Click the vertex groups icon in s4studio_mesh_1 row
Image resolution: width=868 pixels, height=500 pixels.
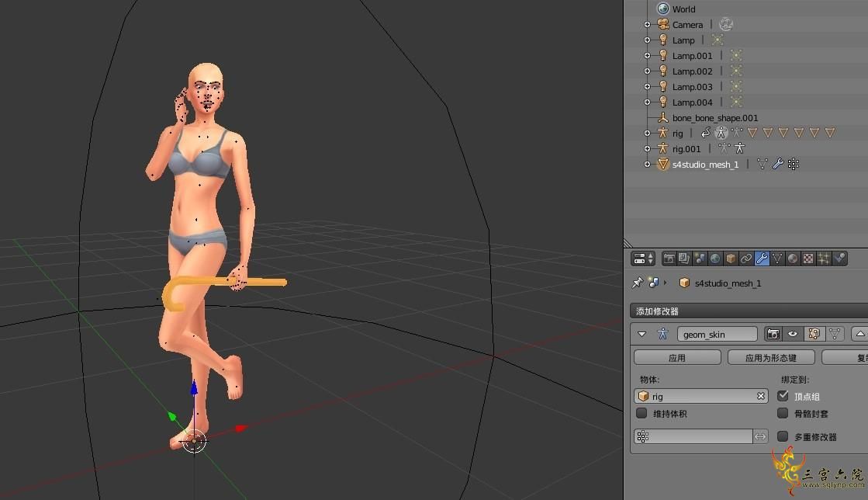(794, 164)
